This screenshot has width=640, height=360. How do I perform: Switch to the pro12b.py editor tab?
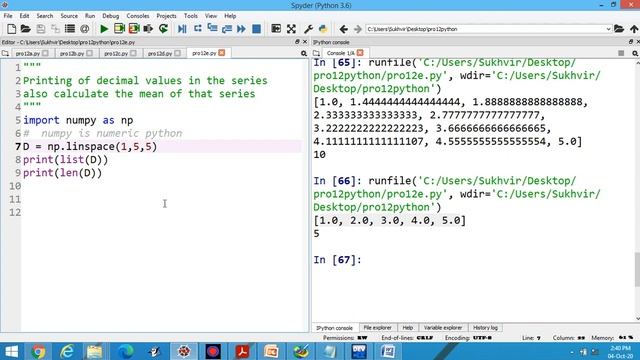[72, 53]
